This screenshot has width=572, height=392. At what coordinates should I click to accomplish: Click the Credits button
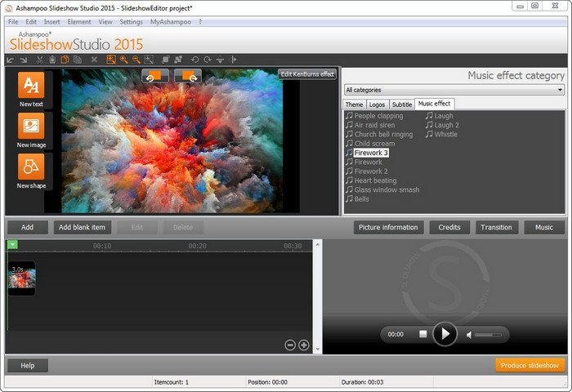(449, 227)
